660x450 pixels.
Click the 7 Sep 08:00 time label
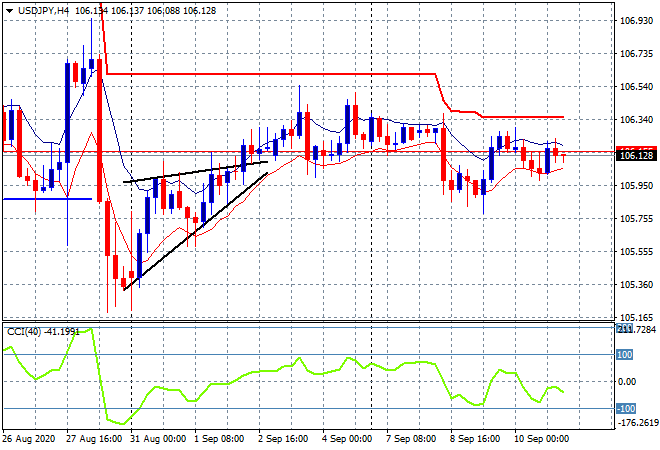tap(411, 439)
